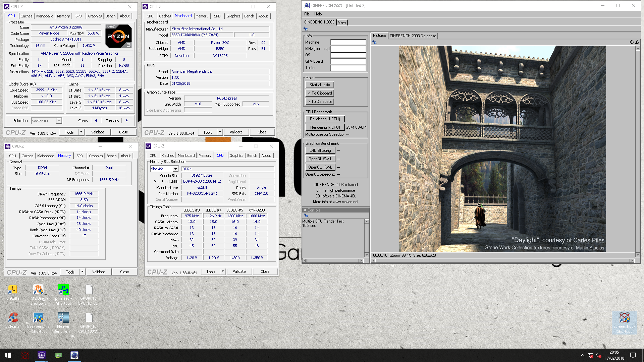Image resolution: width=644 pixels, height=362 pixels.
Task: Click Machine input field in Info
Action: pos(348,42)
